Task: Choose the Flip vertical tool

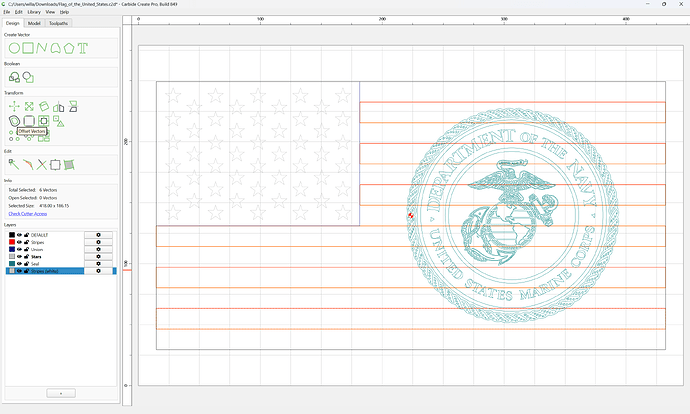Action: [x=73, y=106]
